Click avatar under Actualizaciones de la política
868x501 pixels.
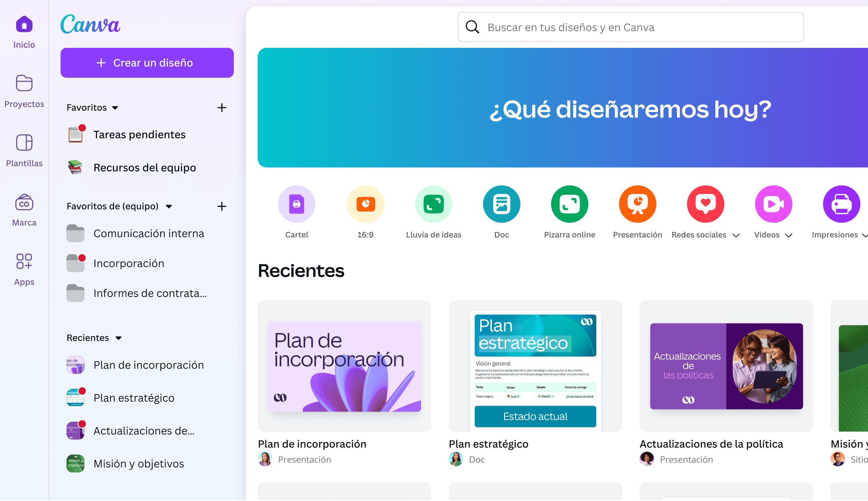647,459
